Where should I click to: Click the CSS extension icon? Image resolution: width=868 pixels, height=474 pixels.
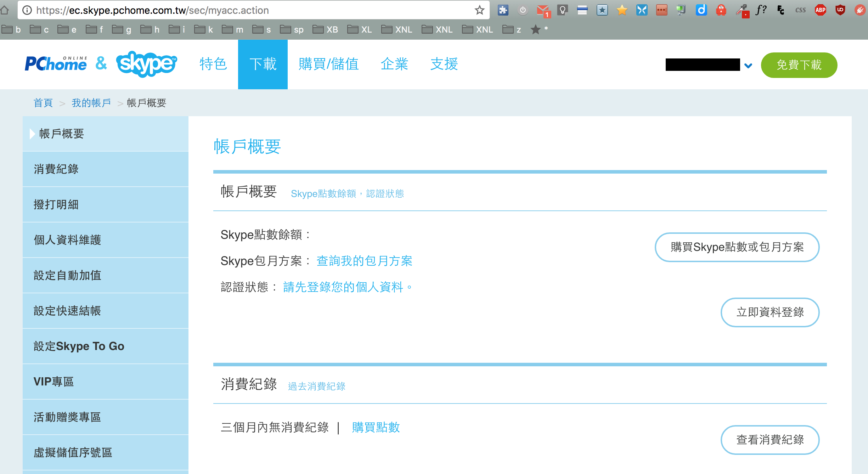click(800, 10)
